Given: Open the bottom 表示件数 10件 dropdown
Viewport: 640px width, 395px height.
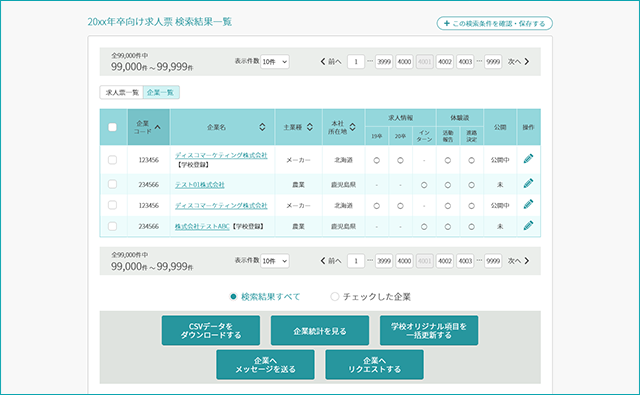Looking at the screenshot, I should tap(275, 261).
